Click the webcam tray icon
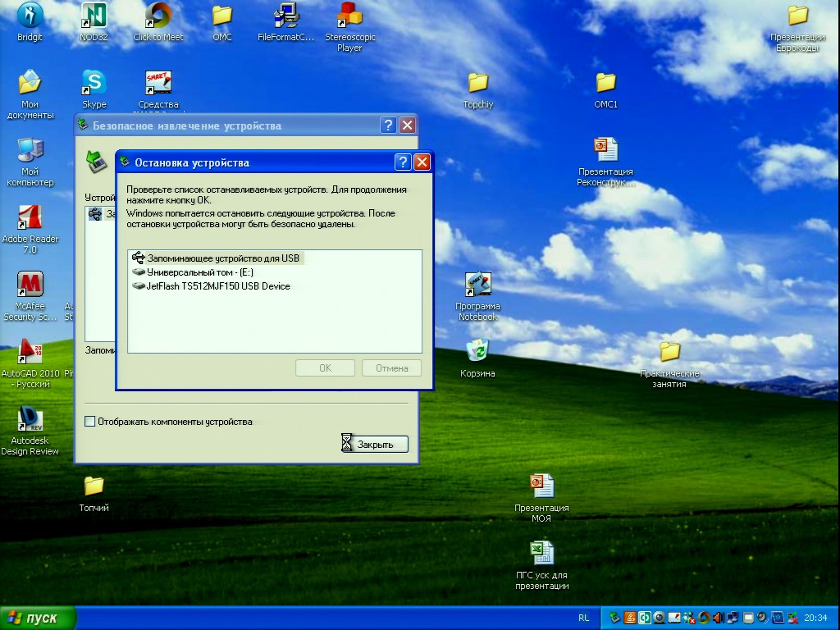 pyautogui.click(x=659, y=618)
